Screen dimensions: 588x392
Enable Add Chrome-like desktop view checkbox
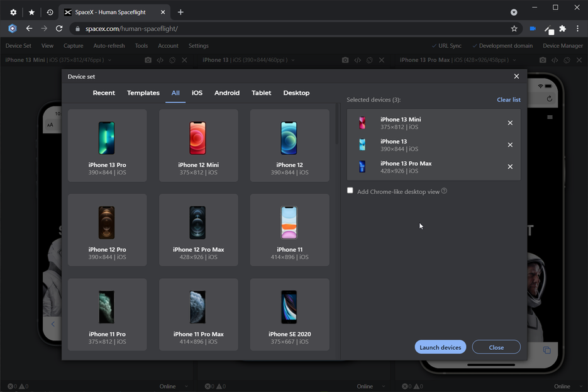pyautogui.click(x=350, y=191)
